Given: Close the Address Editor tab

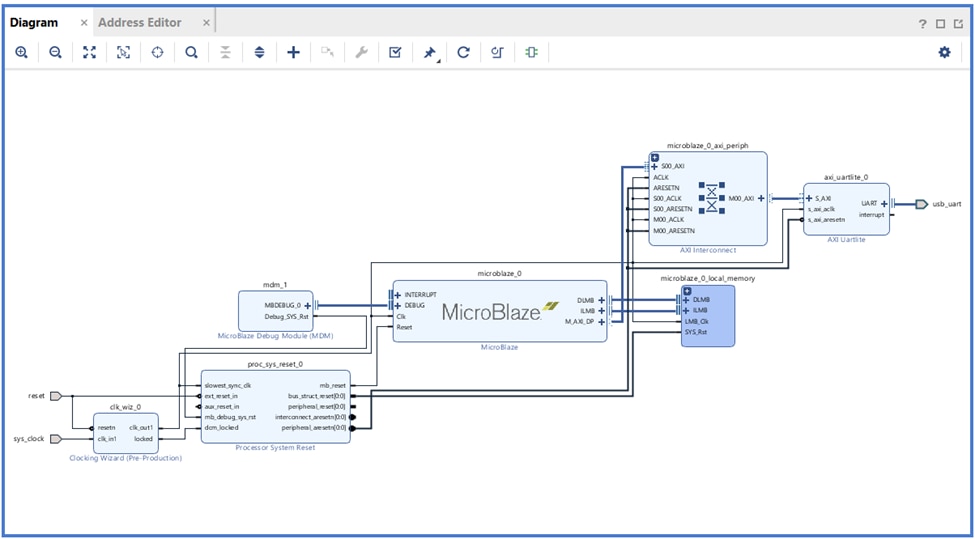Looking at the screenshot, I should click(x=206, y=23).
